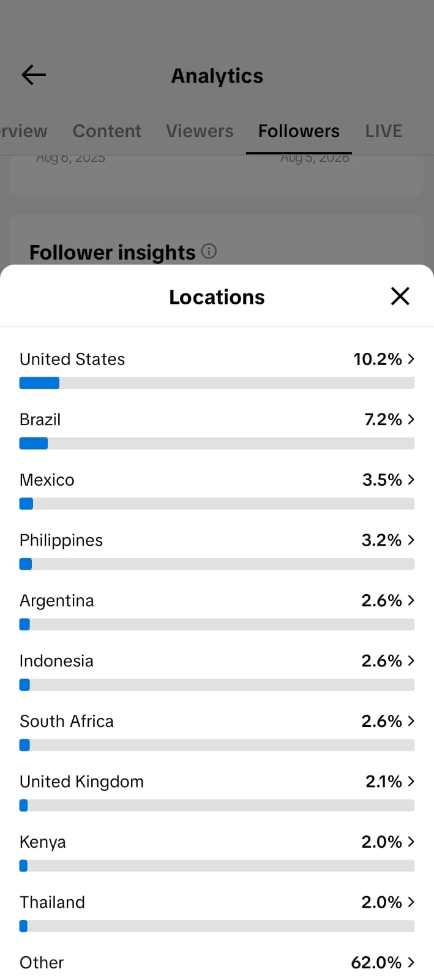Select the Thailand location label
Screen dimensions: 434x980
[52, 902]
